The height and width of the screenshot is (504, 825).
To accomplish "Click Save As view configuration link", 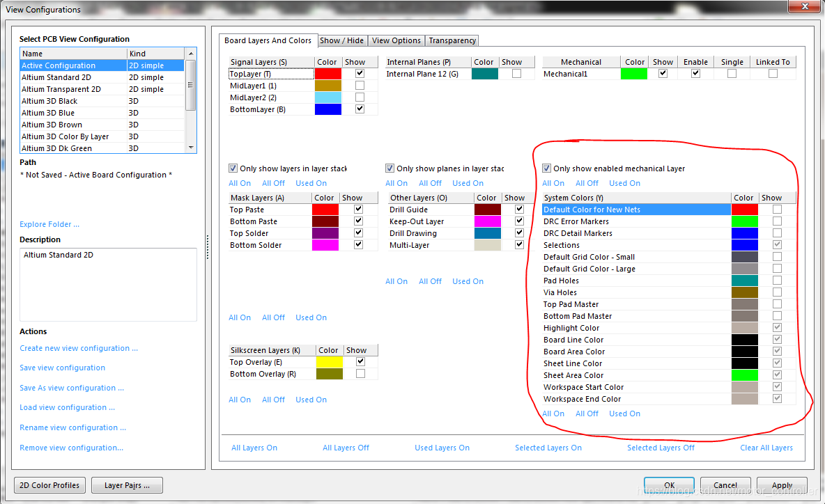I will tap(72, 388).
